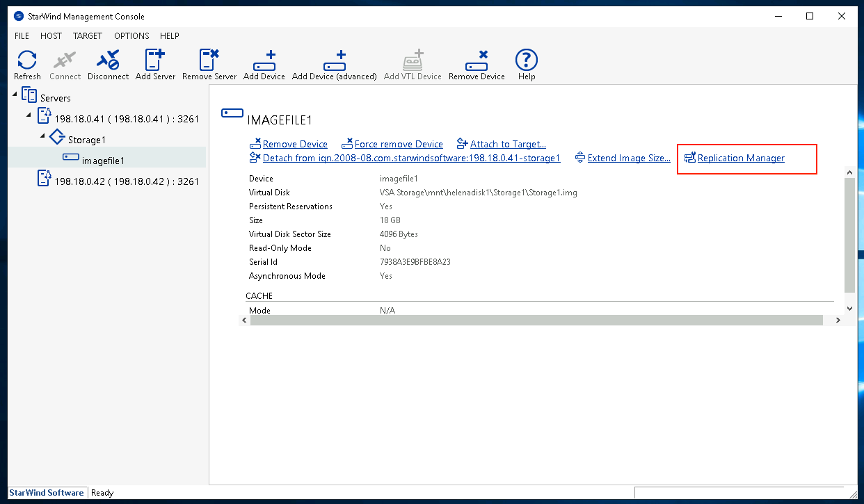
Task: Click the horizontal scrollbar right arrow
Action: tap(838, 320)
